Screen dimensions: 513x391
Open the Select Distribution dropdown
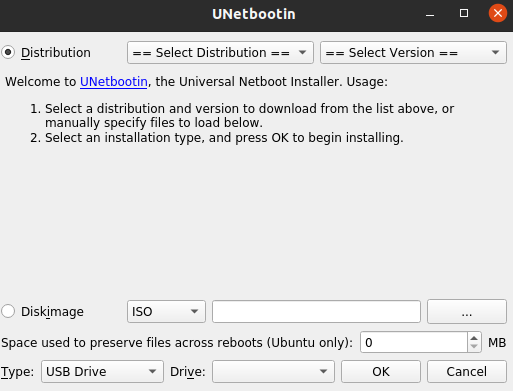click(220, 52)
